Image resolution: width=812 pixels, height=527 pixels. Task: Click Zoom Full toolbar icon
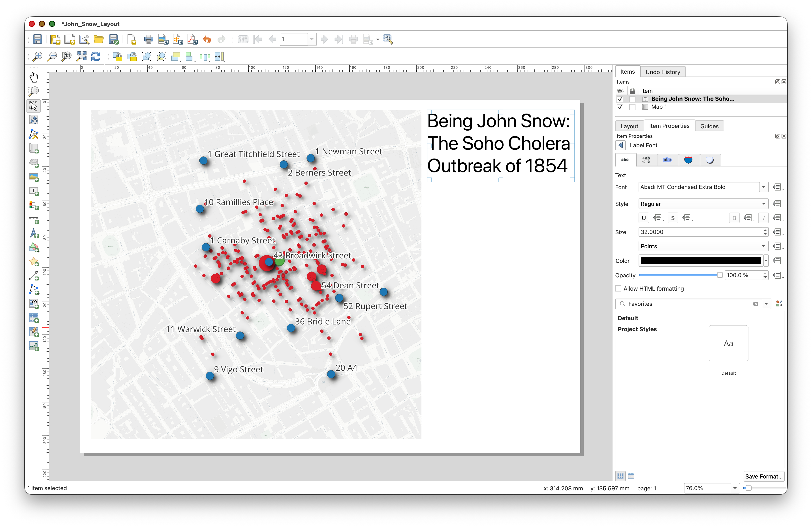(x=82, y=56)
